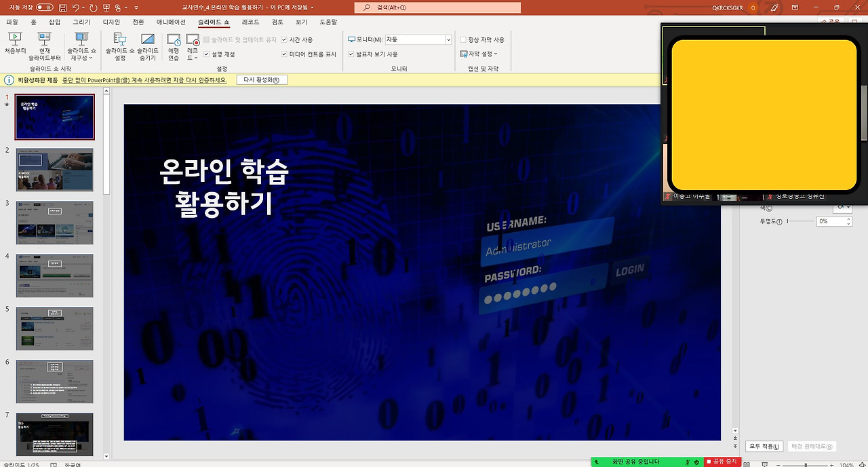
Task: Toggle the AutoSave (자동 저장) switch
Action: [x=44, y=7]
